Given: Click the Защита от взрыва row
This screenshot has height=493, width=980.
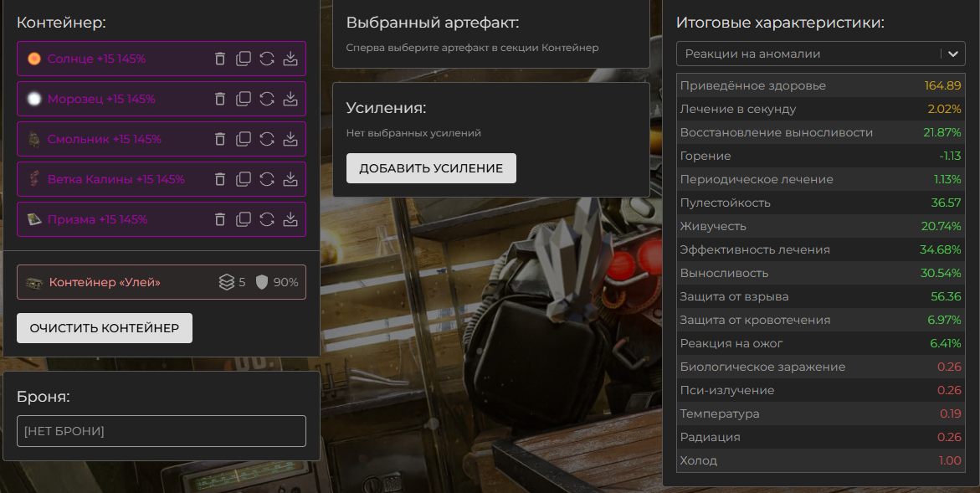Looking at the screenshot, I should point(821,296).
